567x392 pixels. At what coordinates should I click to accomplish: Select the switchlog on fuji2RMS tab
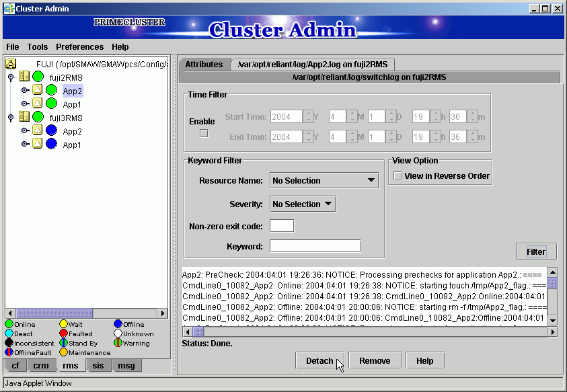[369, 77]
